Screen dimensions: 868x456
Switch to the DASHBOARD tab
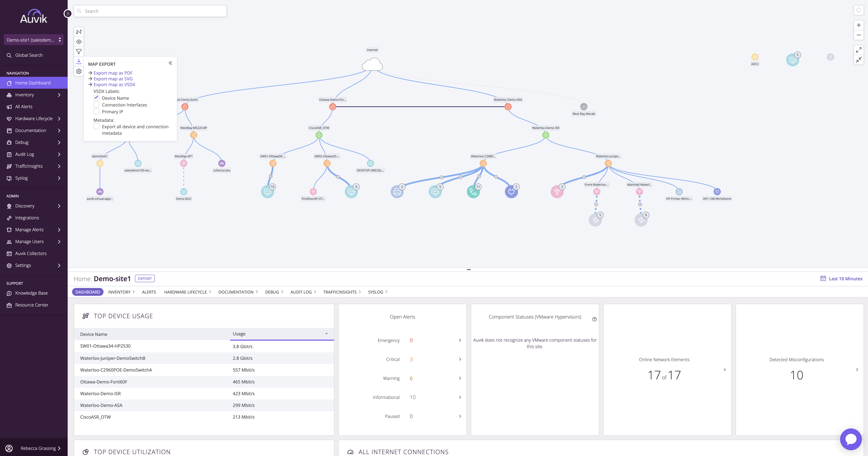pyautogui.click(x=88, y=292)
